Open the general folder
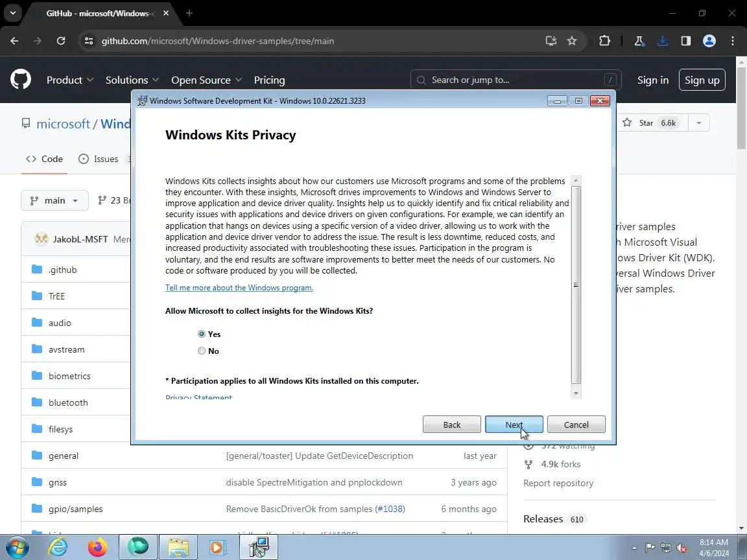 64,456
